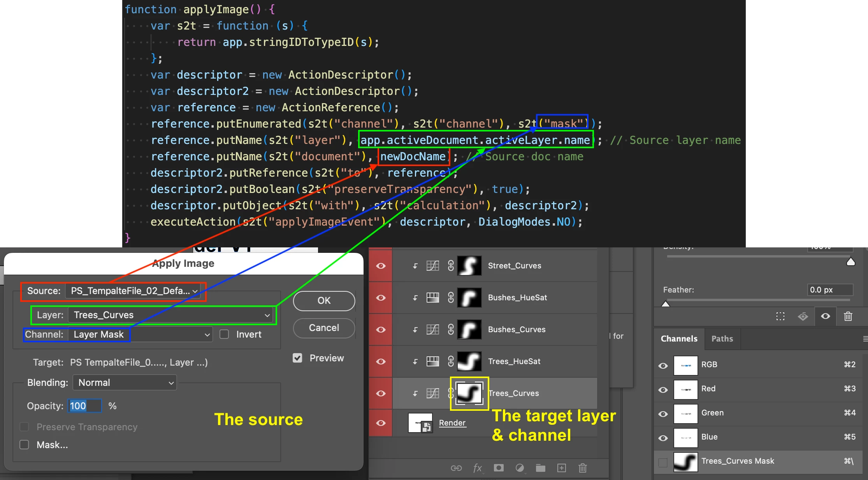Select the Channels tab
This screenshot has width=868, height=480.
(679, 339)
